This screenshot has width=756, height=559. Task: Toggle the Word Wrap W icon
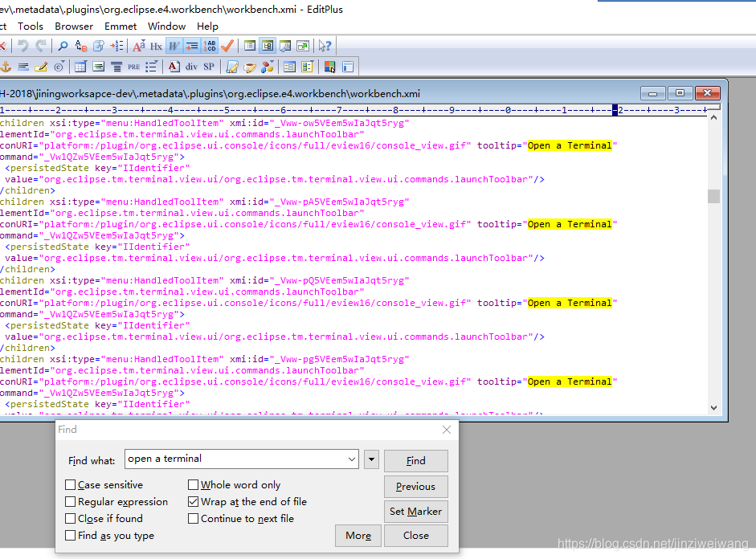[x=174, y=46]
